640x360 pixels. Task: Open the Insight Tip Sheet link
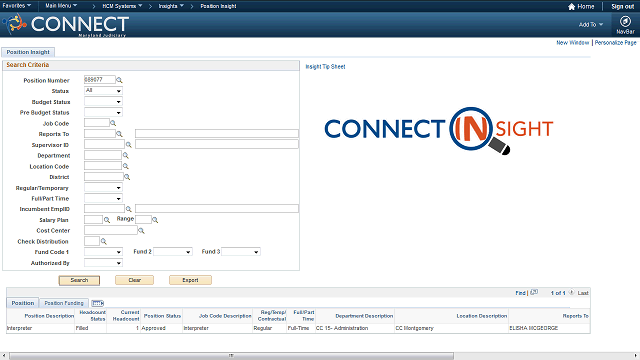[325, 67]
